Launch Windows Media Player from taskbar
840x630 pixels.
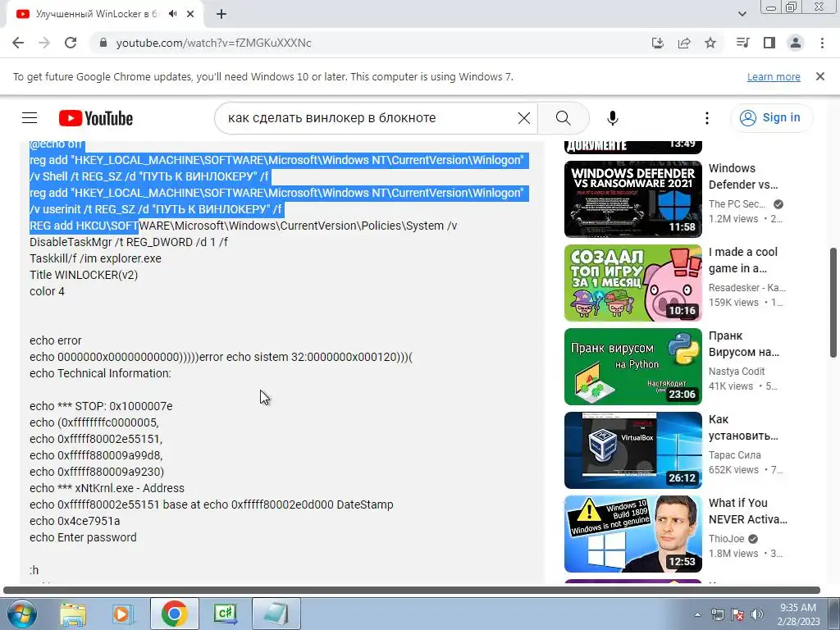[123, 614]
